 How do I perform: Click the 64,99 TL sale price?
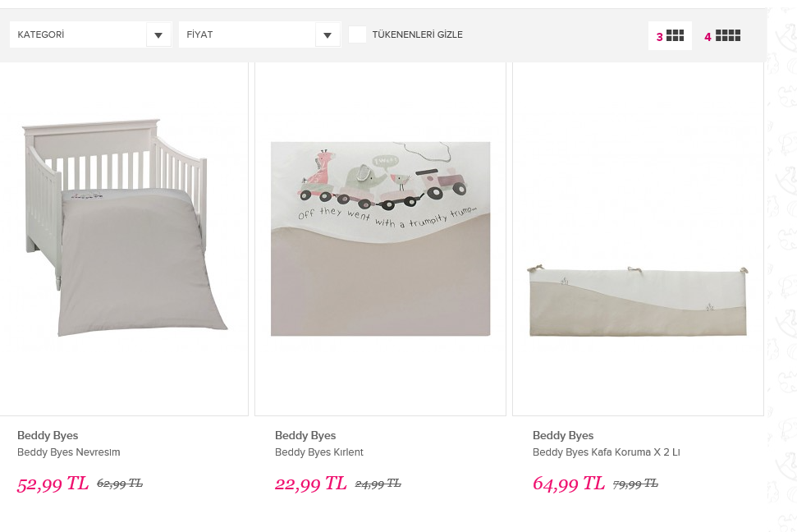tap(568, 484)
